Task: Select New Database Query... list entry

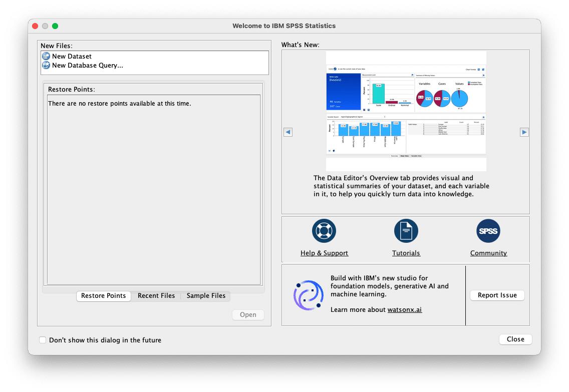Action: (x=155, y=65)
